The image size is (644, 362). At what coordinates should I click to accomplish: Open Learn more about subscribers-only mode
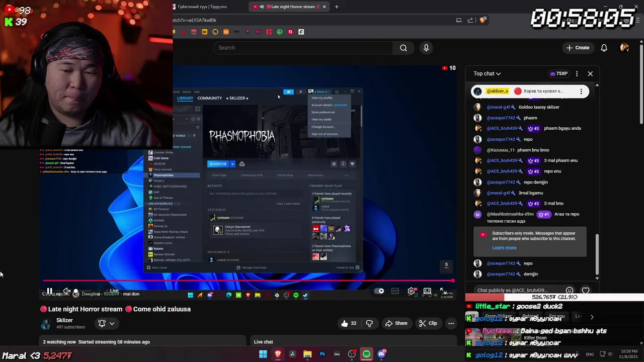click(504, 248)
